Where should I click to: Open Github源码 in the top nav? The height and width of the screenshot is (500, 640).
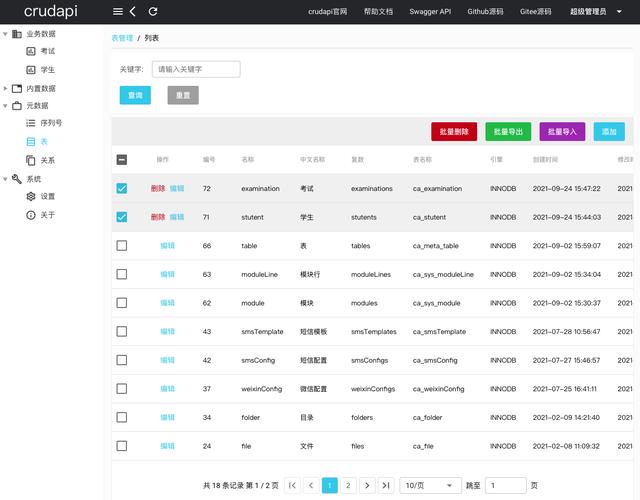point(485,11)
